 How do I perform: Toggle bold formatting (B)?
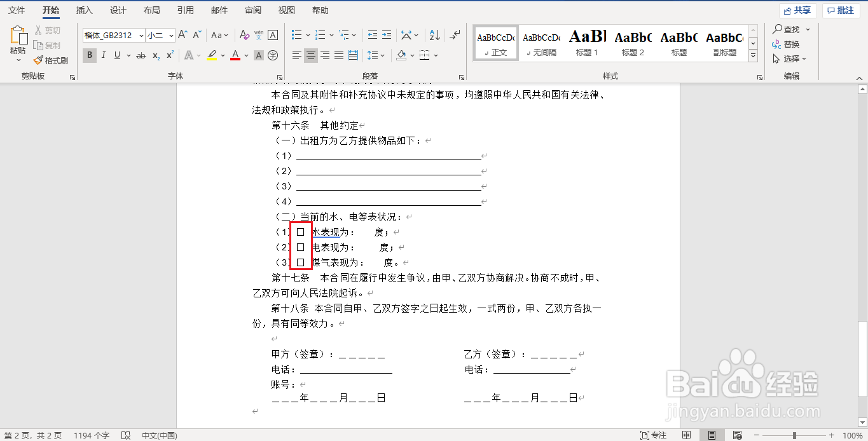pyautogui.click(x=90, y=55)
